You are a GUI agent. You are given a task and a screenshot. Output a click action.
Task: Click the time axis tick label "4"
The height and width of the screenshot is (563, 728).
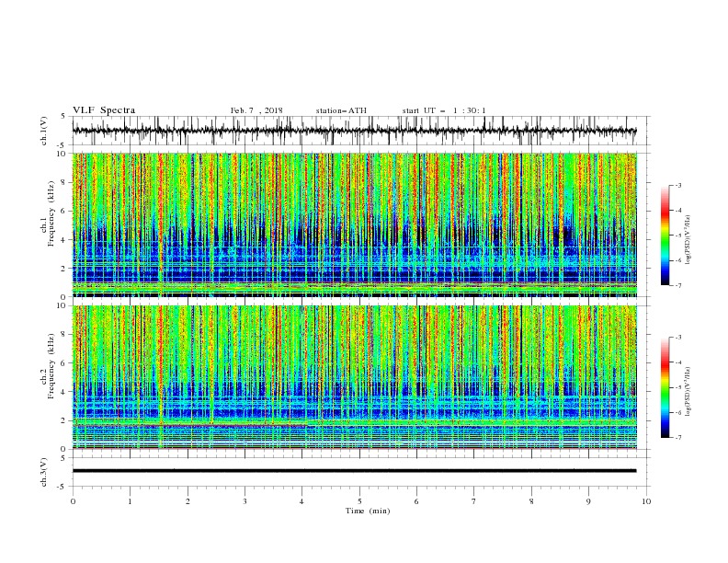[302, 501]
